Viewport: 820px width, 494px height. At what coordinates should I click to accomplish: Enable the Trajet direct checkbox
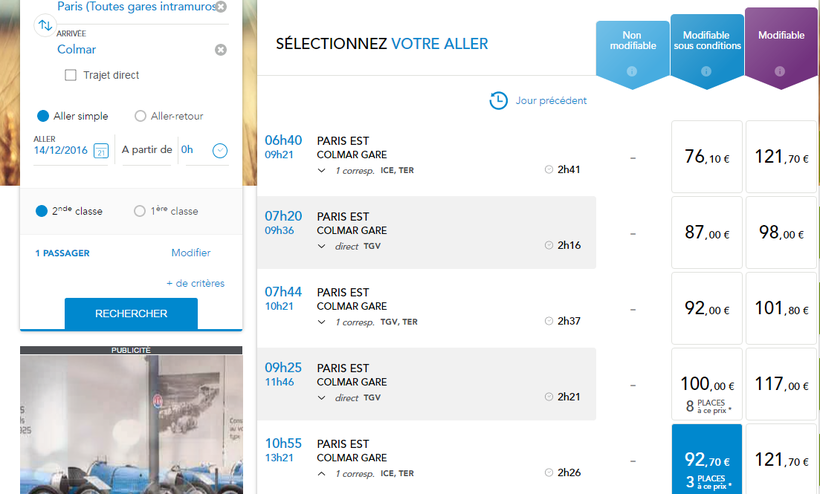pos(70,75)
